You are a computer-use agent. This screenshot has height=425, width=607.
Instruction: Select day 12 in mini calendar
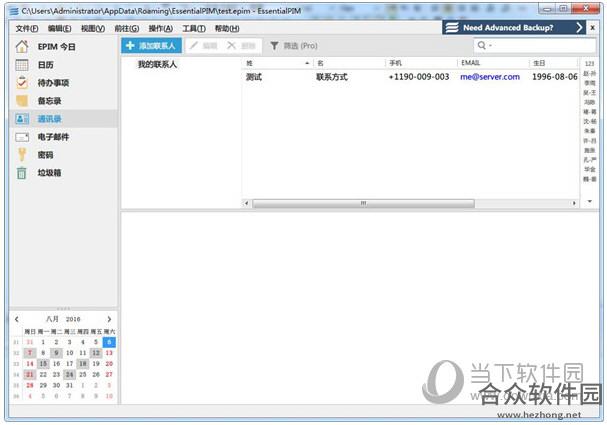coord(96,353)
